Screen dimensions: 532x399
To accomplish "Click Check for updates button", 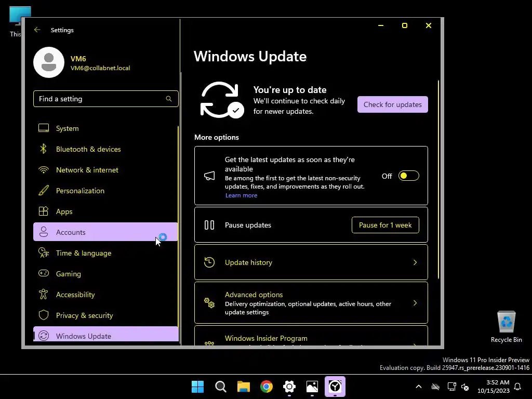I will pyautogui.click(x=393, y=104).
